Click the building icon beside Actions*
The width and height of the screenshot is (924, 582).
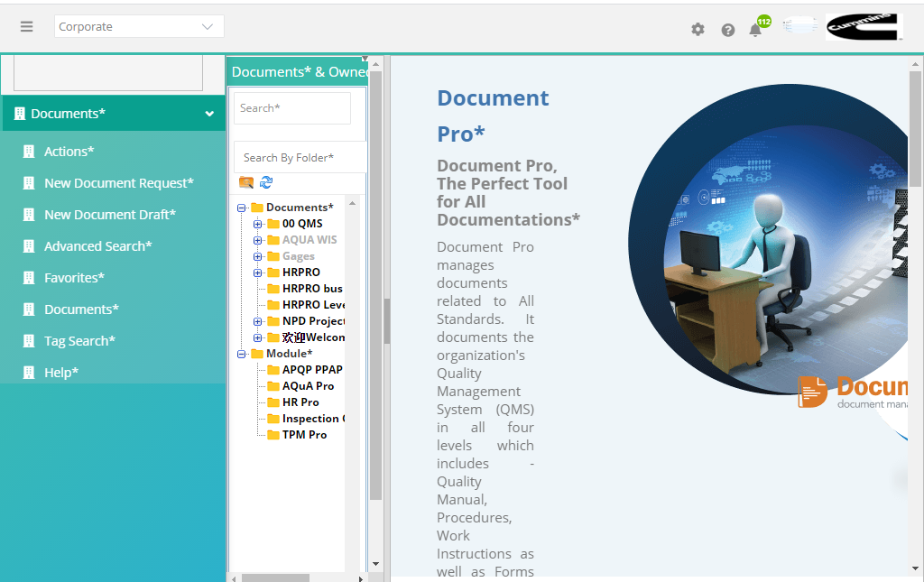[x=28, y=152]
